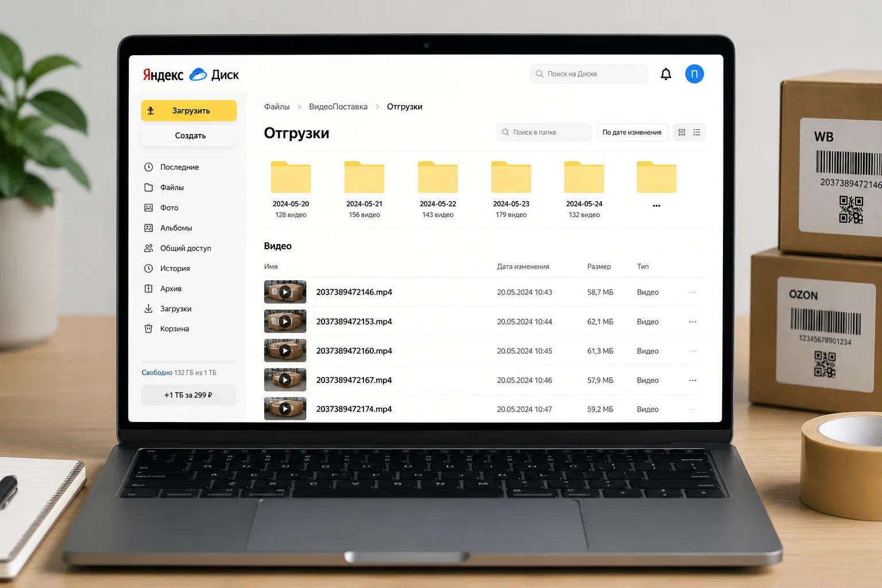The width and height of the screenshot is (882, 588).
Task: Open the Последние section
Action: [x=179, y=167]
